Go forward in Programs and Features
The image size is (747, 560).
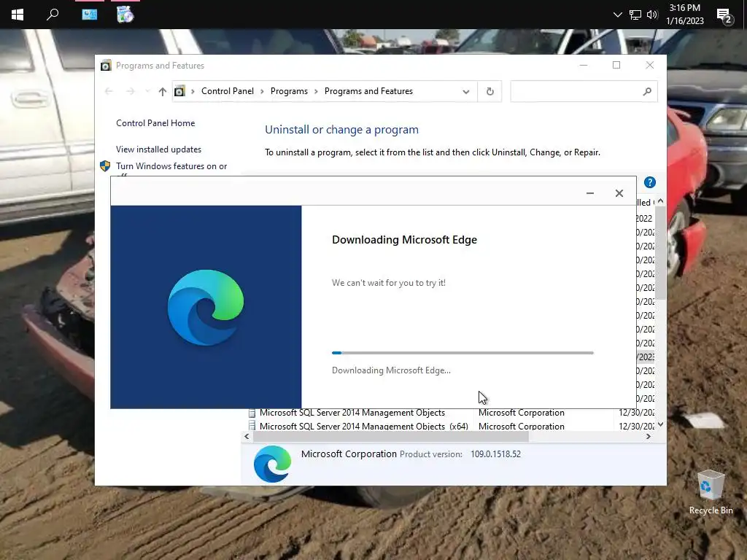point(130,91)
